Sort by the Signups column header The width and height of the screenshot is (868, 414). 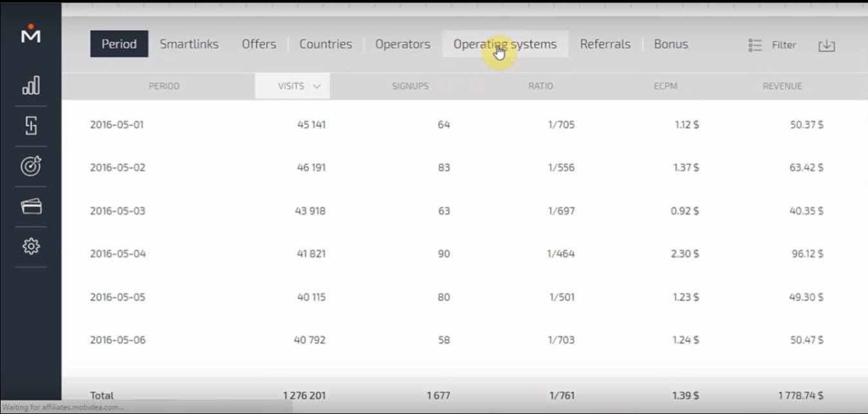[410, 86]
